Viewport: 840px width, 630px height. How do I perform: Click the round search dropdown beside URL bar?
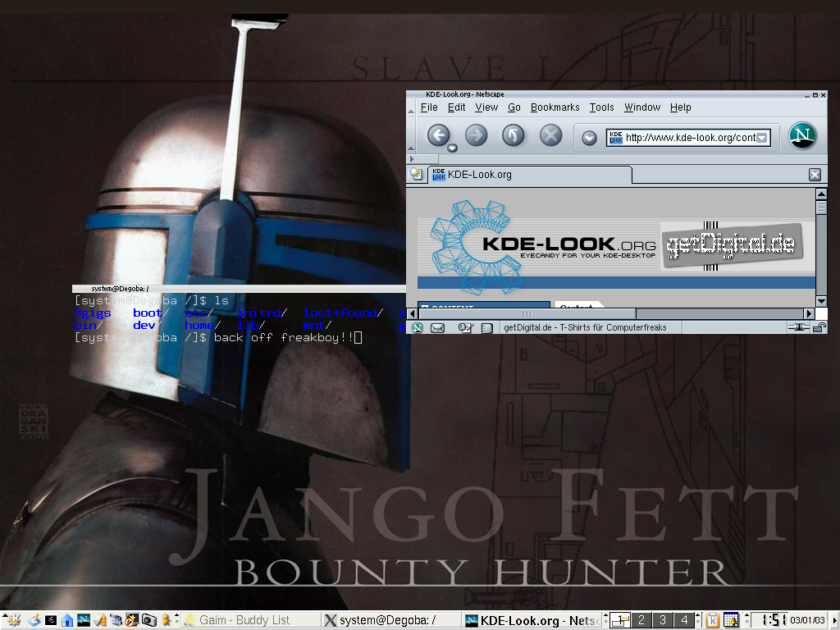(x=589, y=138)
